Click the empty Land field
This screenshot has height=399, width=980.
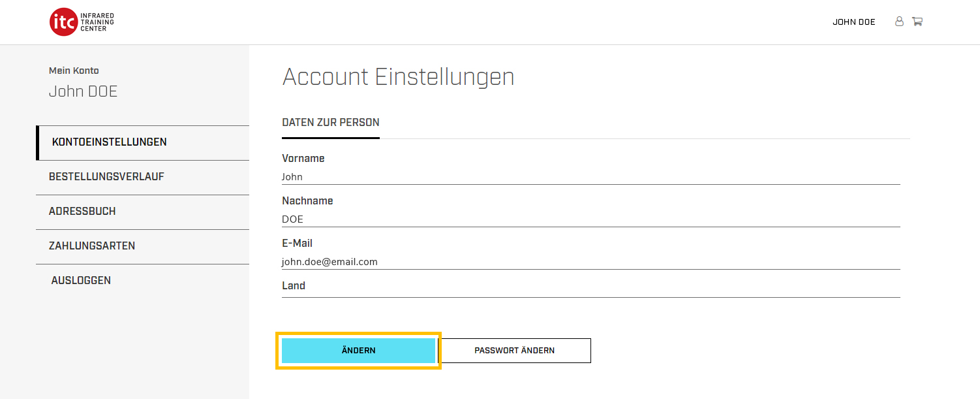591,291
